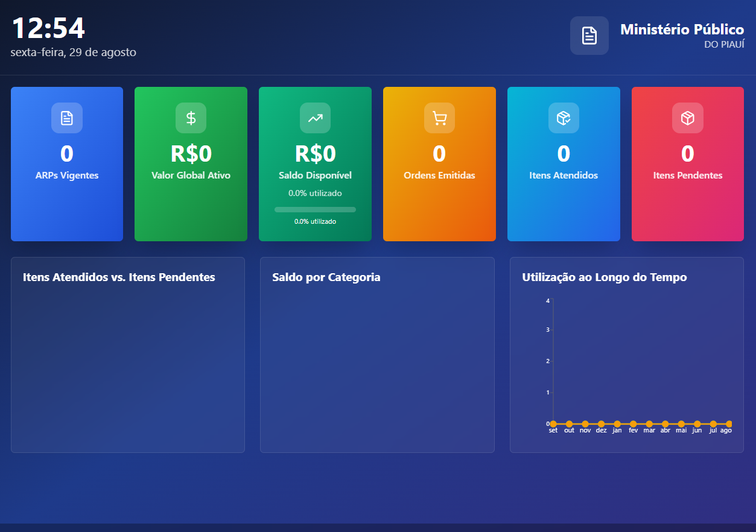756x532 pixels.
Task: Select the date 'sexta-feira, 29 de agosto'
Action: coord(74,52)
